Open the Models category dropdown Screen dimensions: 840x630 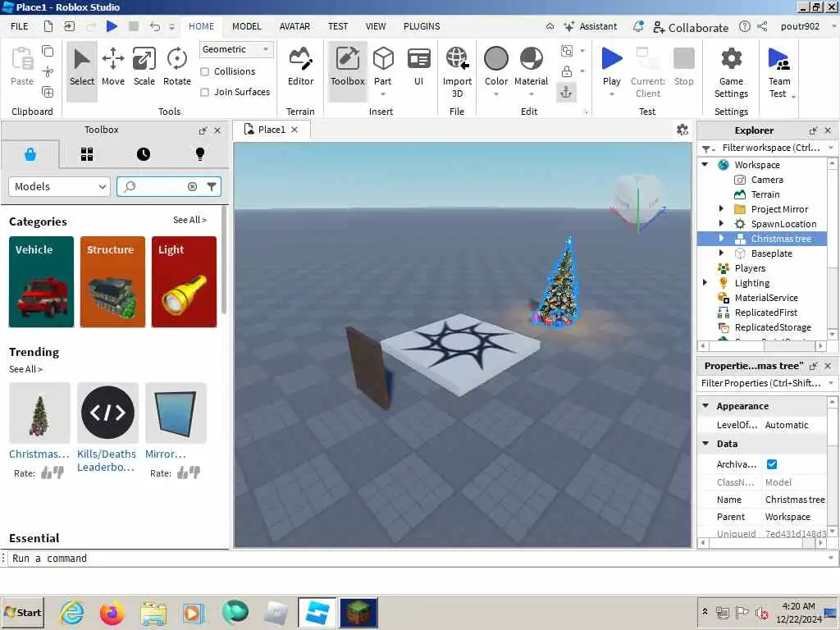59,186
